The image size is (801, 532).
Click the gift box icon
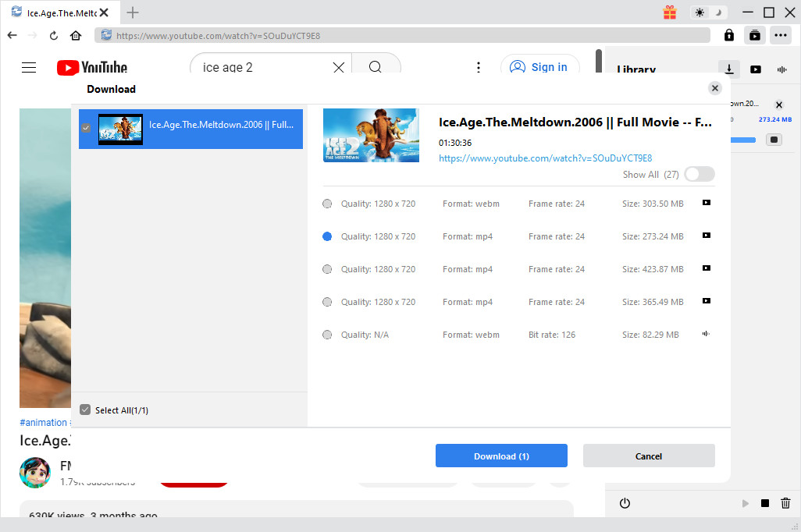point(670,12)
